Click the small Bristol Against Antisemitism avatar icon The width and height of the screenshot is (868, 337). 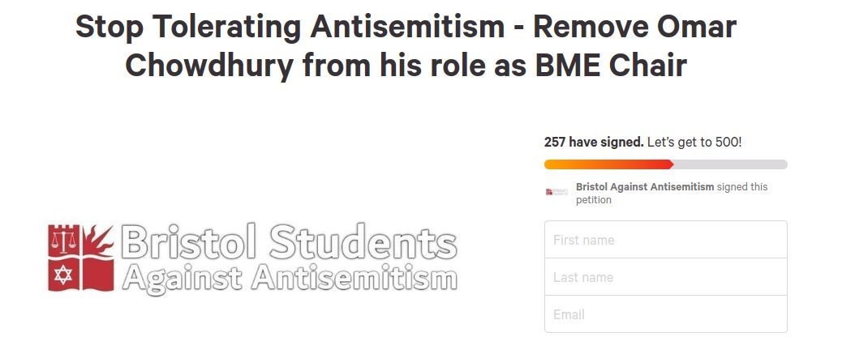pyautogui.click(x=556, y=192)
